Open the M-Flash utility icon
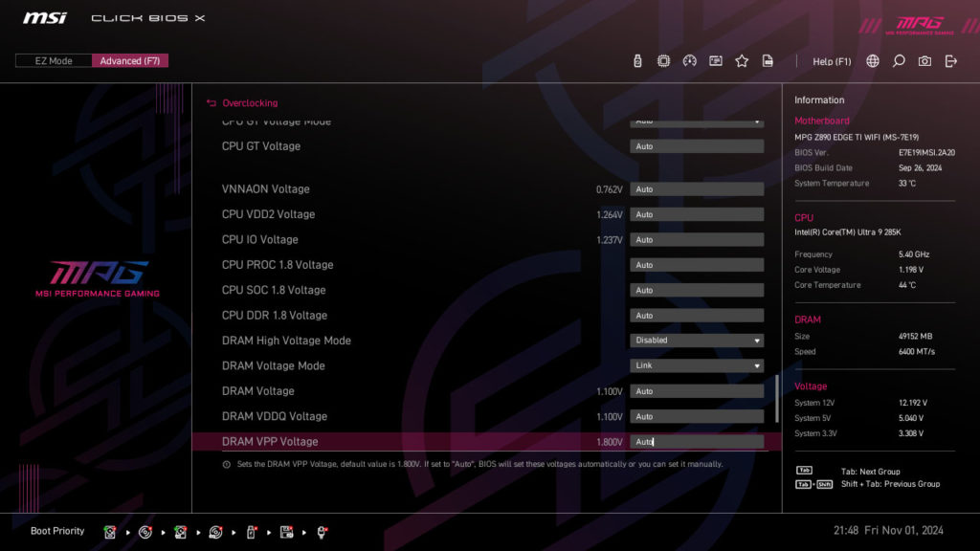Screen dimensions: 980x551 pos(637,60)
